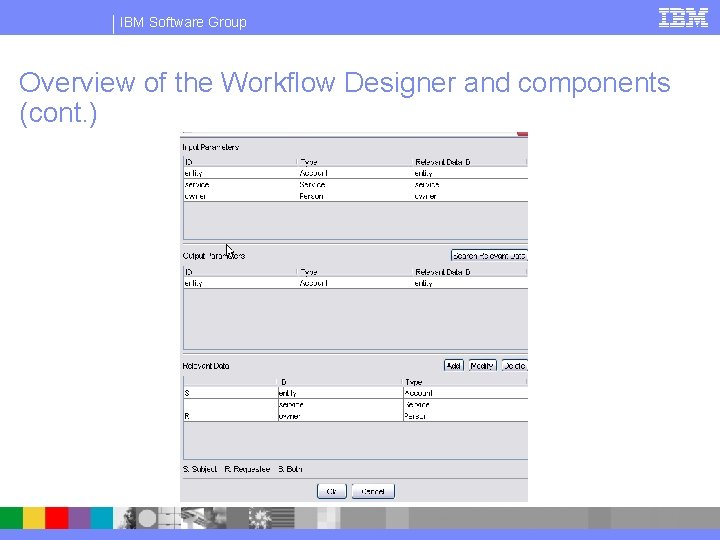Select the entity ID cell in Output Parameters

pos(240,283)
